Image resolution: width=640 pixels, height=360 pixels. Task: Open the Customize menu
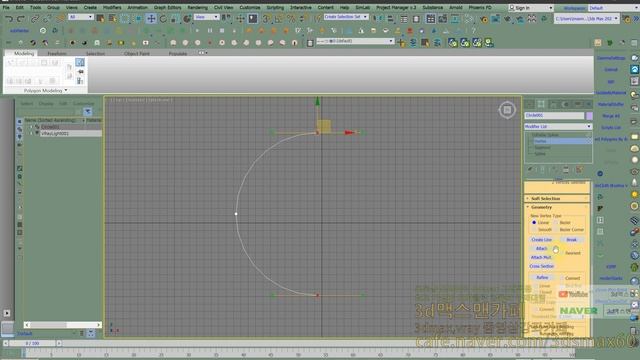click(250, 7)
